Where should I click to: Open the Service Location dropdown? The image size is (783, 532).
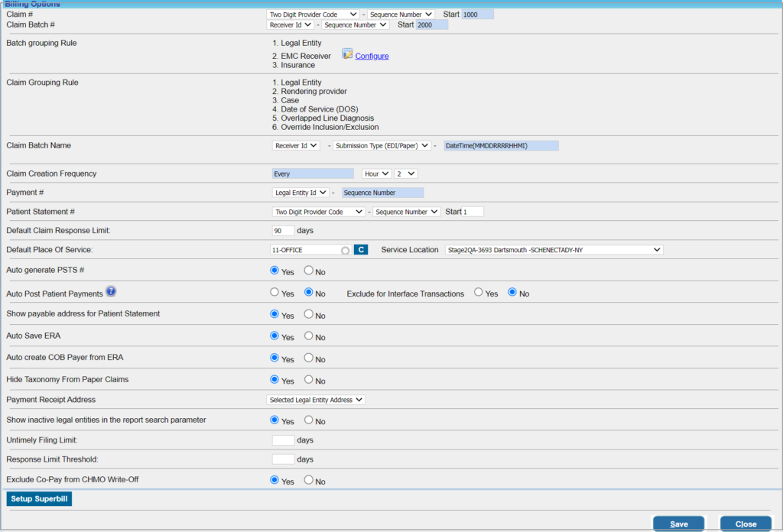554,250
